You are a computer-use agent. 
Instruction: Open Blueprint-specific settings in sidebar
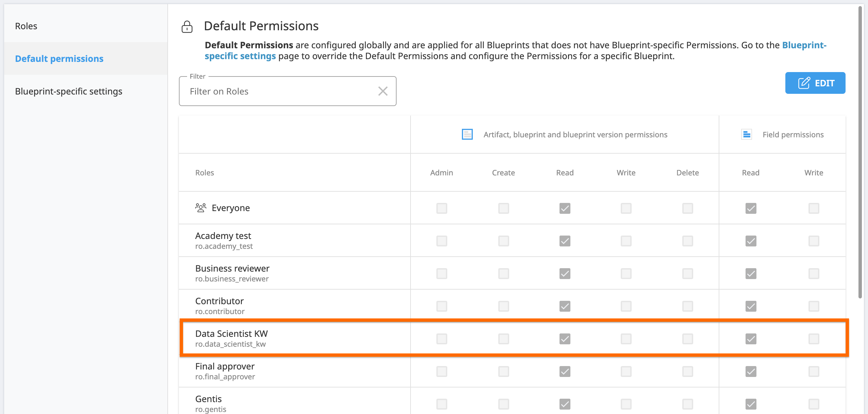pos(86,91)
